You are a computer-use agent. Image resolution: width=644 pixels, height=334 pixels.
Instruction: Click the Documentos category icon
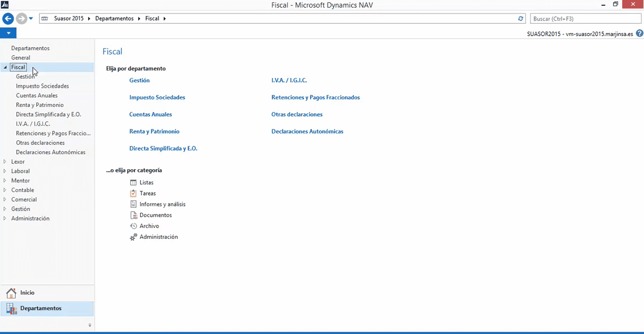[x=134, y=215]
